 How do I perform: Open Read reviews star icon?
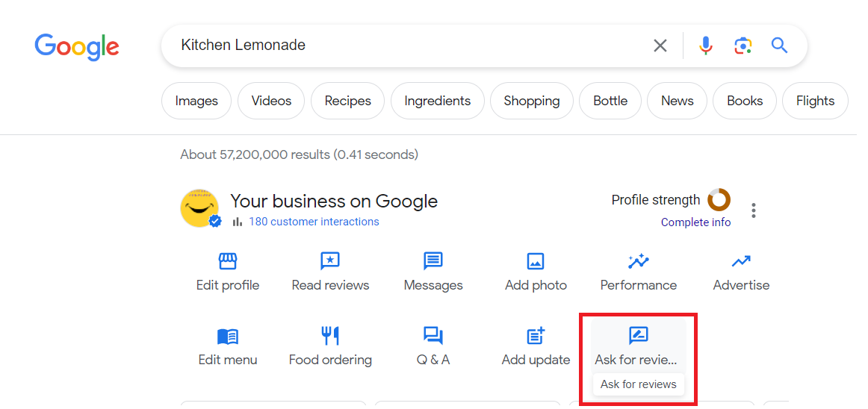pos(330,260)
